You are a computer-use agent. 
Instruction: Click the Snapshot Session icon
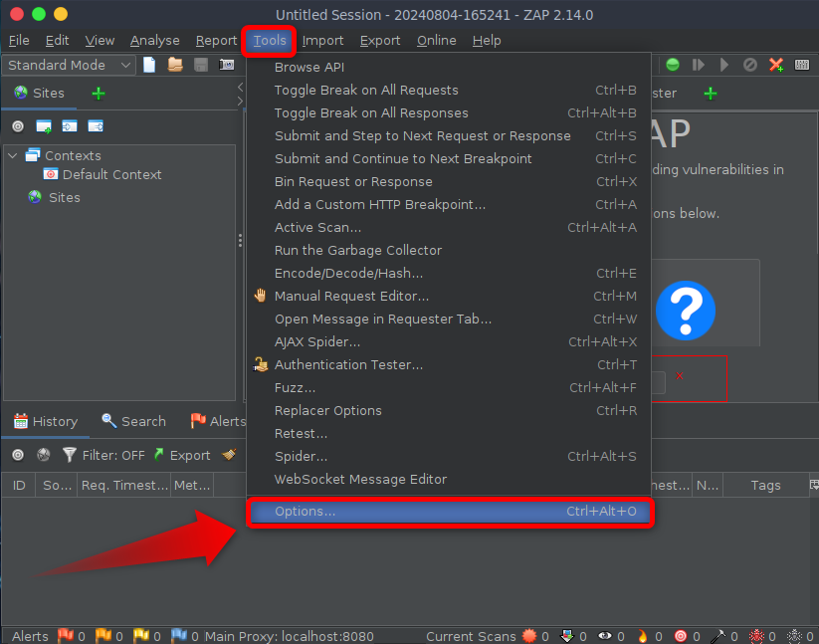click(x=227, y=65)
